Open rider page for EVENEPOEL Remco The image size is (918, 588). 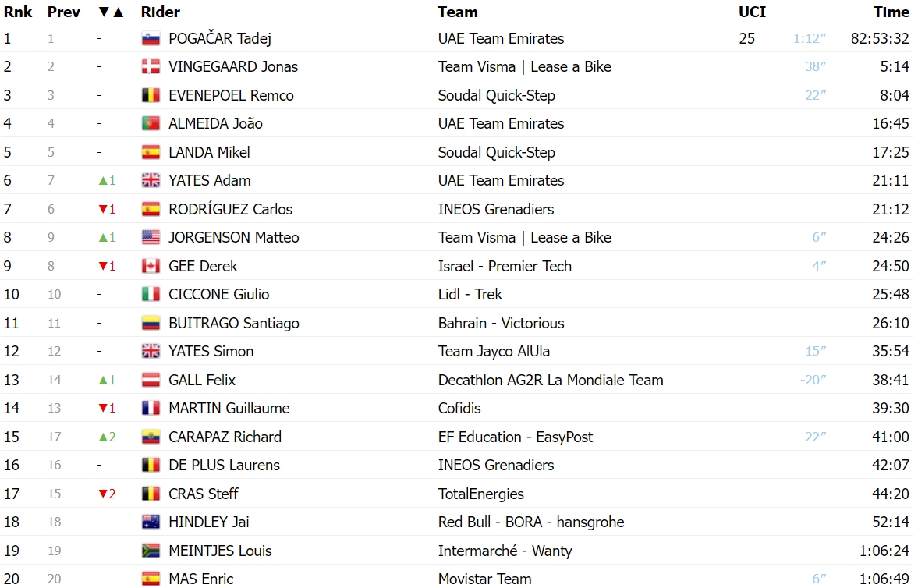pyautogui.click(x=232, y=95)
